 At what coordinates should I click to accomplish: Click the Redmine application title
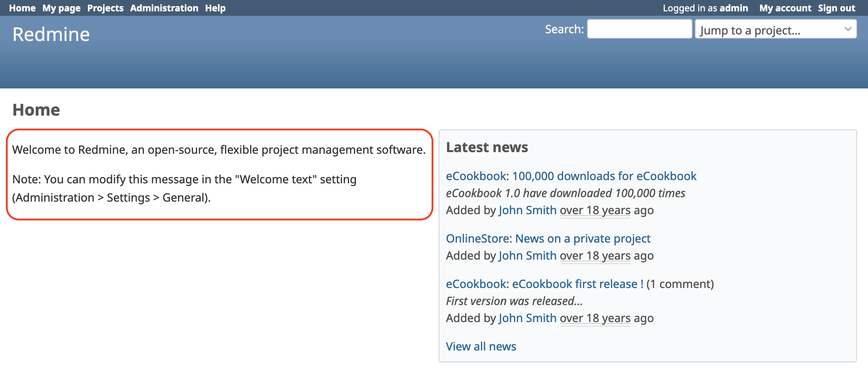(51, 34)
